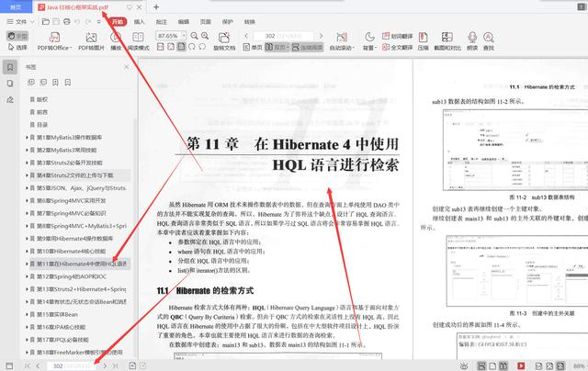This screenshot has width=588, height=371.
Task: Select the Hand tool in toolbar
Action: point(17,36)
